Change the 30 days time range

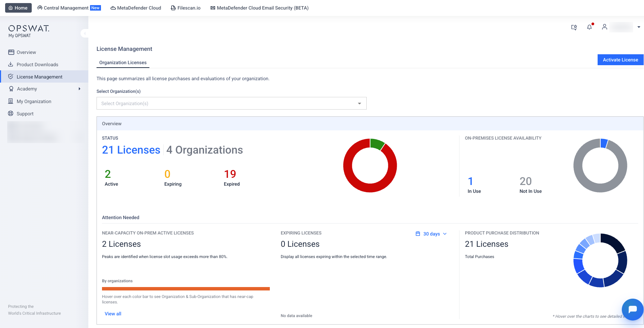point(431,234)
